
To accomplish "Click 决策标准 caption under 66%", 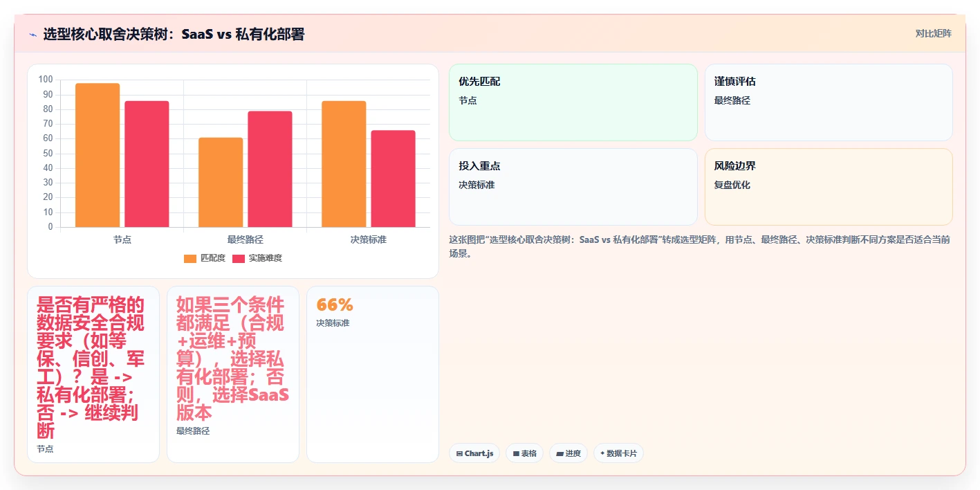I will tap(333, 323).
